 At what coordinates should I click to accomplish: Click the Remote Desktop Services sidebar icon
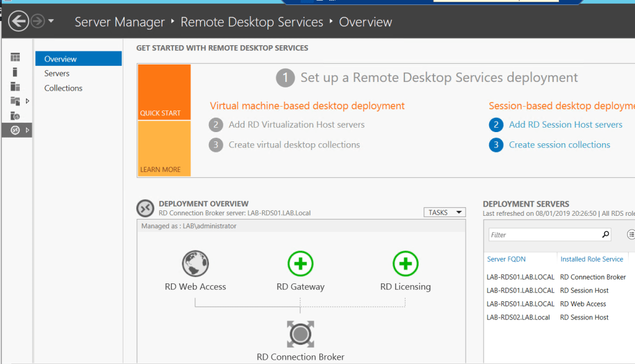[x=15, y=130]
